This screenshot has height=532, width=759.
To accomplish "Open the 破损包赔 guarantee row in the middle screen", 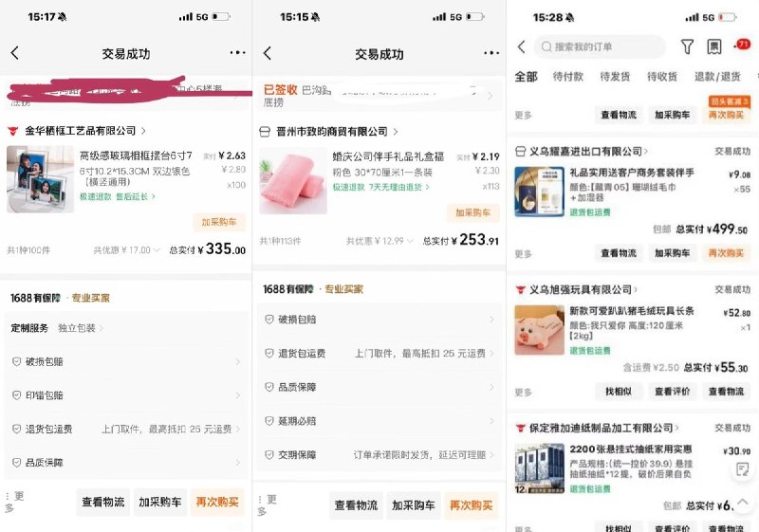I will (x=379, y=320).
